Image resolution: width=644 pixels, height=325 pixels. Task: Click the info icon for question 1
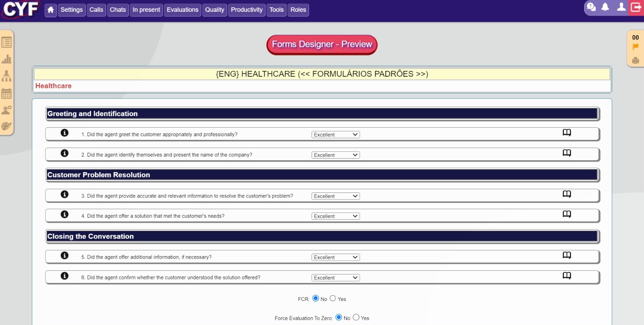tap(64, 133)
